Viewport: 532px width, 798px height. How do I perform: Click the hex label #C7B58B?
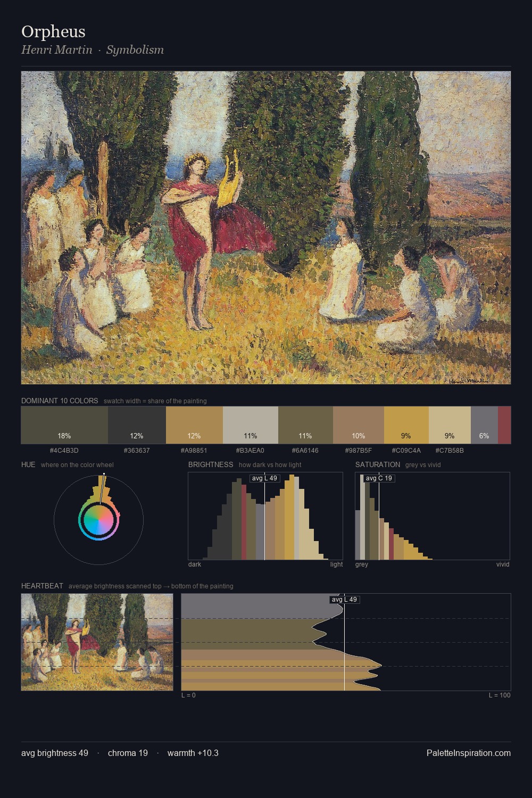click(x=450, y=451)
